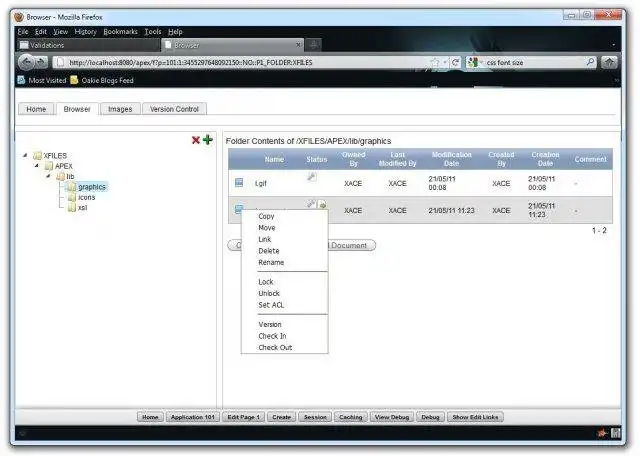Switch to the Validations browser tab

(x=88, y=45)
